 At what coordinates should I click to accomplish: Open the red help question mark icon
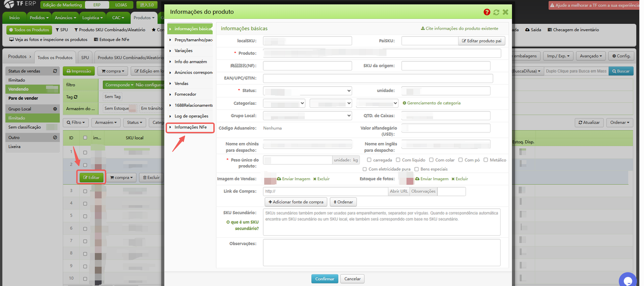point(487,12)
